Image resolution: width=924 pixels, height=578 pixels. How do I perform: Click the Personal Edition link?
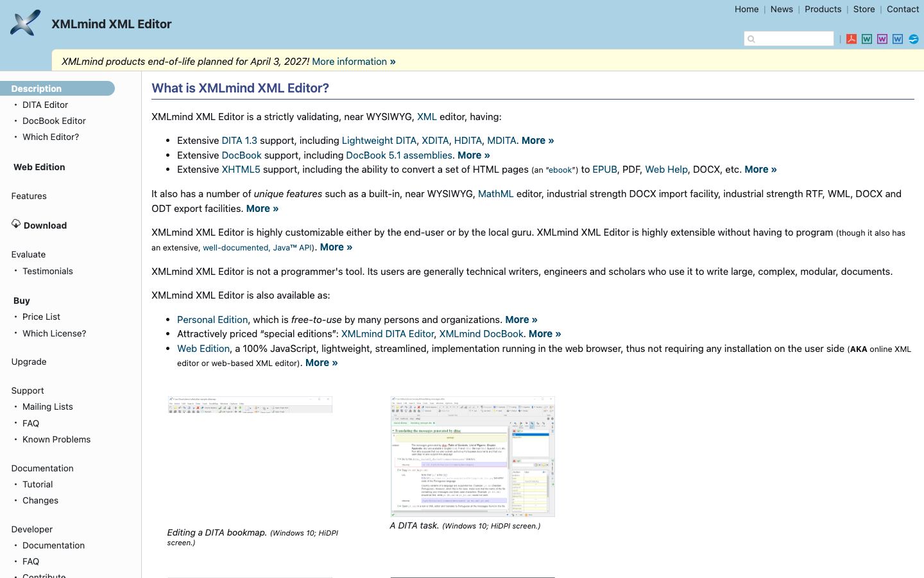click(212, 320)
